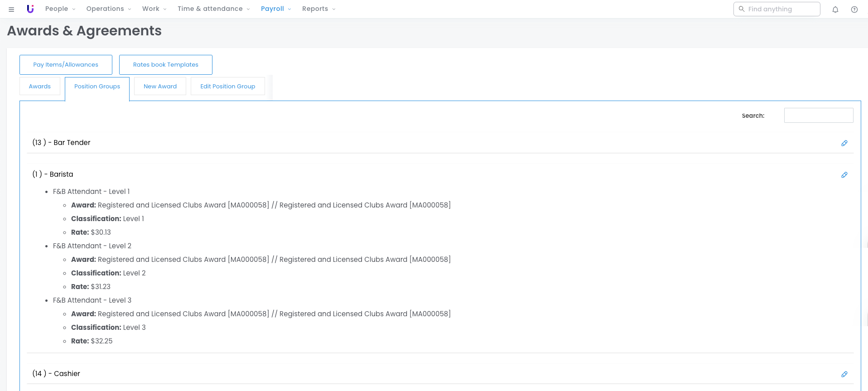Viewport: 868px width, 391px height.
Task: Edit the Cashier position group
Action: (x=844, y=374)
